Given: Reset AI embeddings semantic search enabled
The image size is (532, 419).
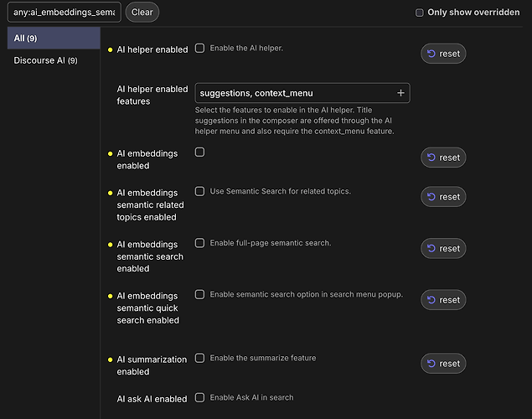Looking at the screenshot, I should (443, 248).
